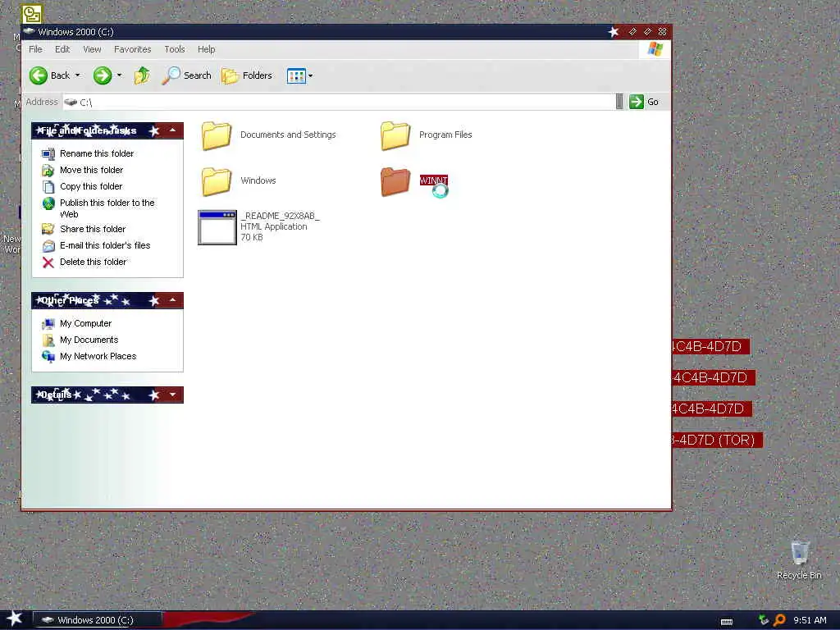Image resolution: width=840 pixels, height=630 pixels.
Task: Open My Computer in Other Places
Action: tap(85, 323)
